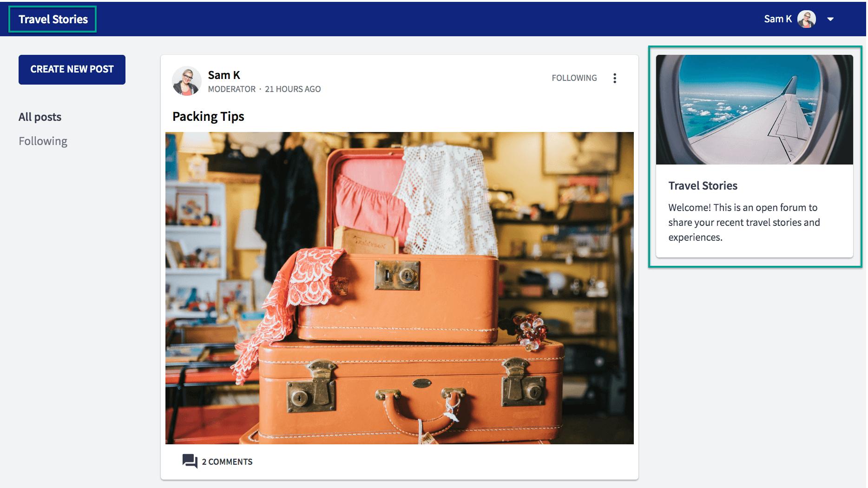Click the Sam K post author name
Viewport: 868px width, 488px height.
click(x=224, y=75)
